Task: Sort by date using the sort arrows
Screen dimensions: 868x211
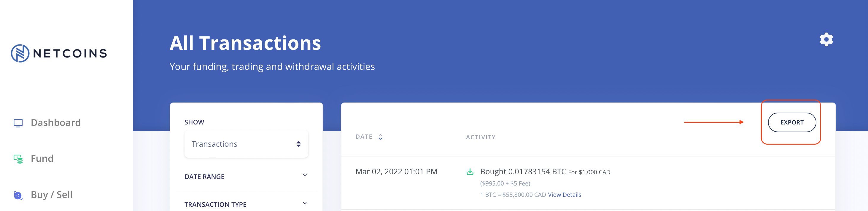Action: pyautogui.click(x=380, y=137)
